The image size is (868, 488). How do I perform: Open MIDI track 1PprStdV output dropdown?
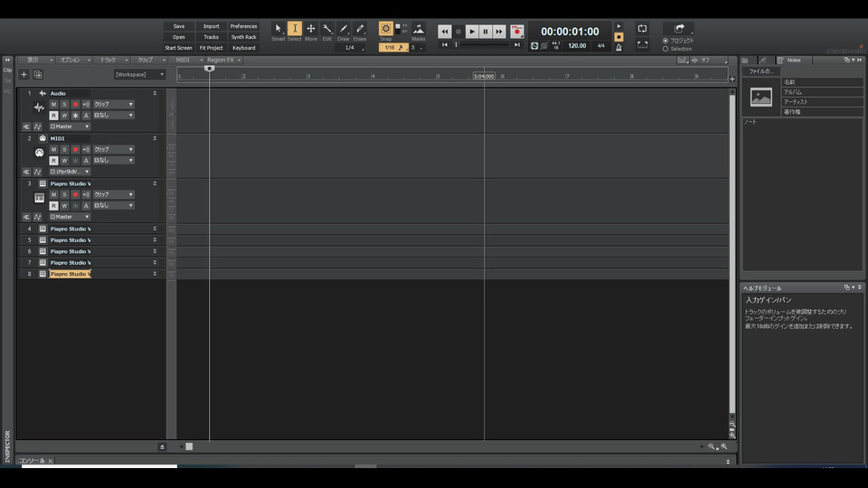pos(70,172)
